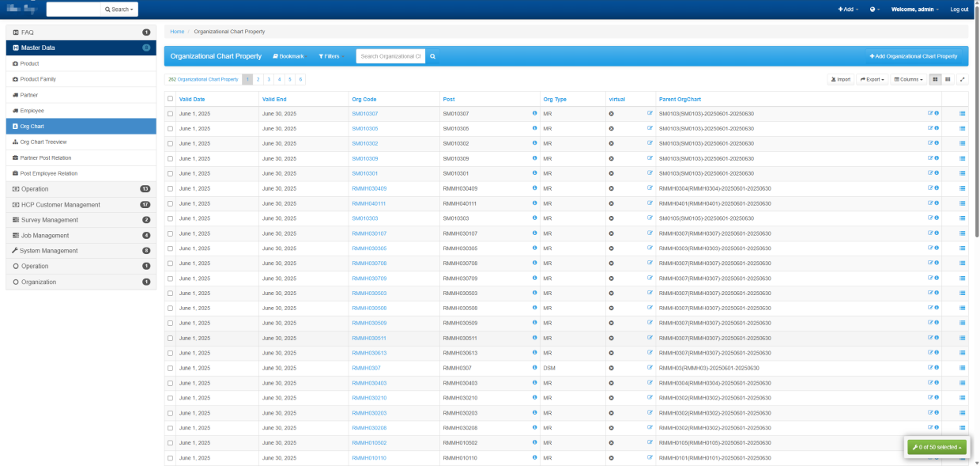Click the expand to fullscreen icon

(x=962, y=79)
